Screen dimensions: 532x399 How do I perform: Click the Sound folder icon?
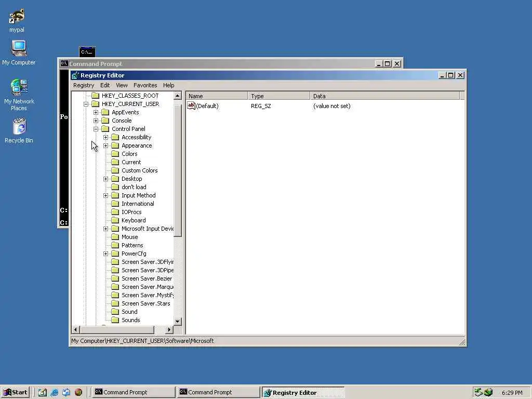115,312
